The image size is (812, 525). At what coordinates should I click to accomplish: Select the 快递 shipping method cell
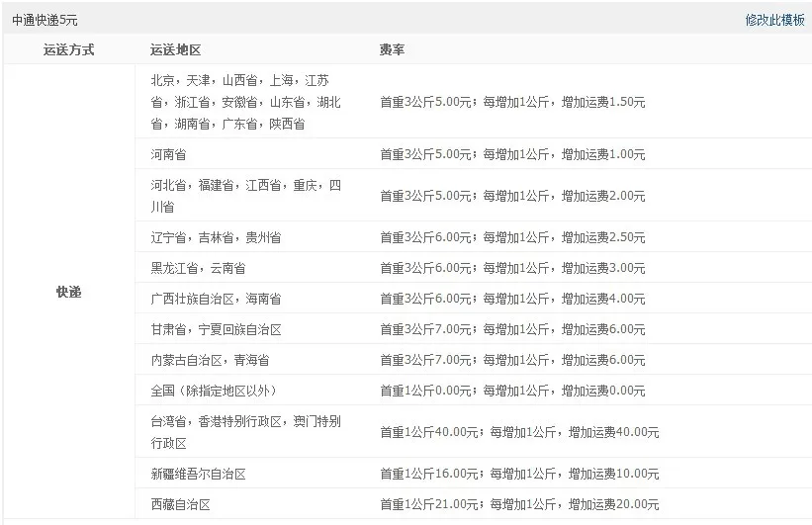point(69,292)
